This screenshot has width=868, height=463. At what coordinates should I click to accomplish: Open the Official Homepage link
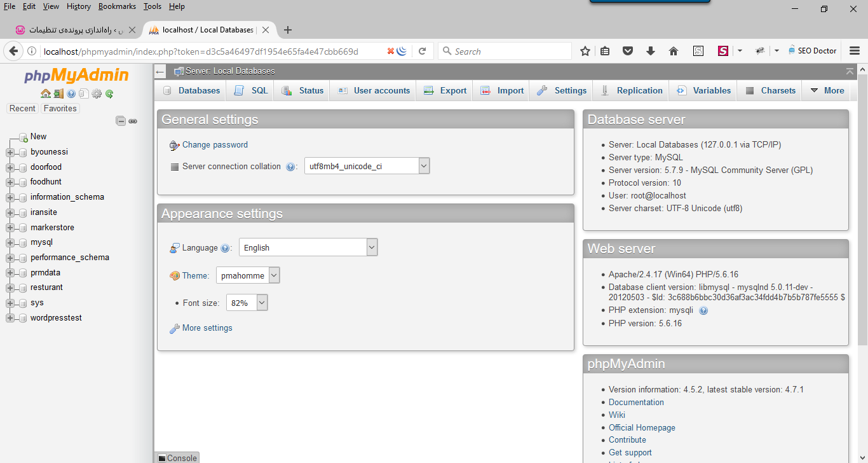click(x=642, y=428)
